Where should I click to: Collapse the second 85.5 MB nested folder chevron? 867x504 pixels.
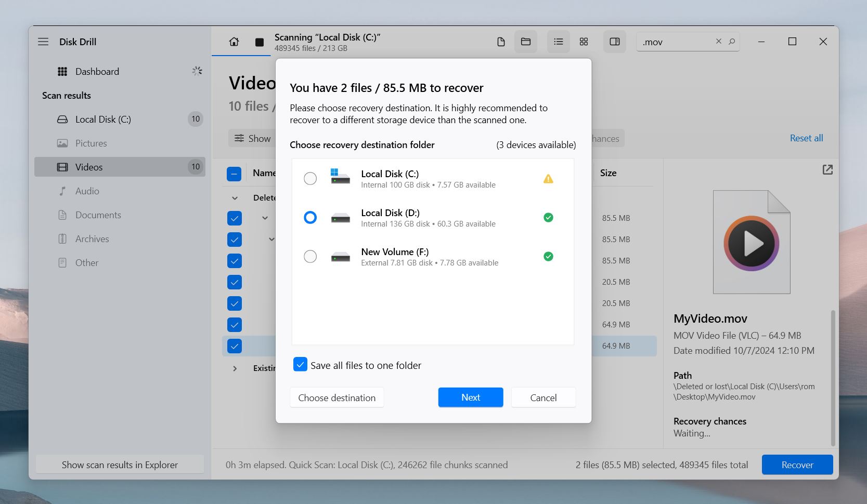click(x=271, y=240)
